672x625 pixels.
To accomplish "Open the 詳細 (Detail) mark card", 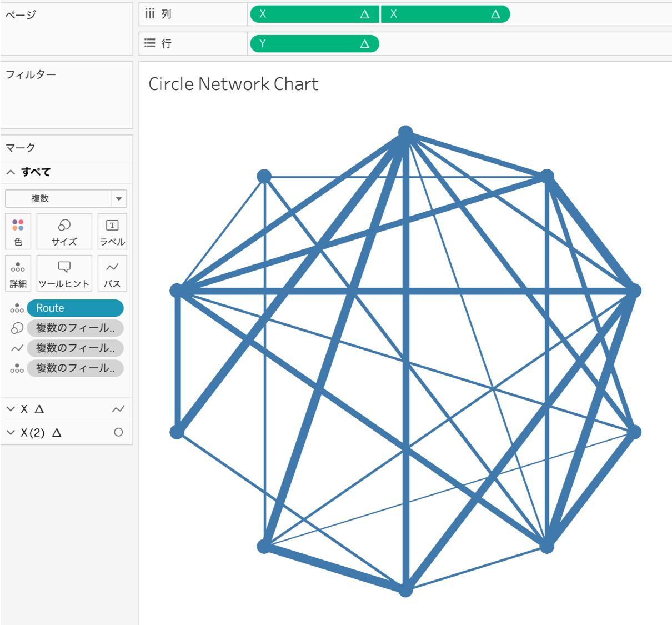I will (x=18, y=273).
